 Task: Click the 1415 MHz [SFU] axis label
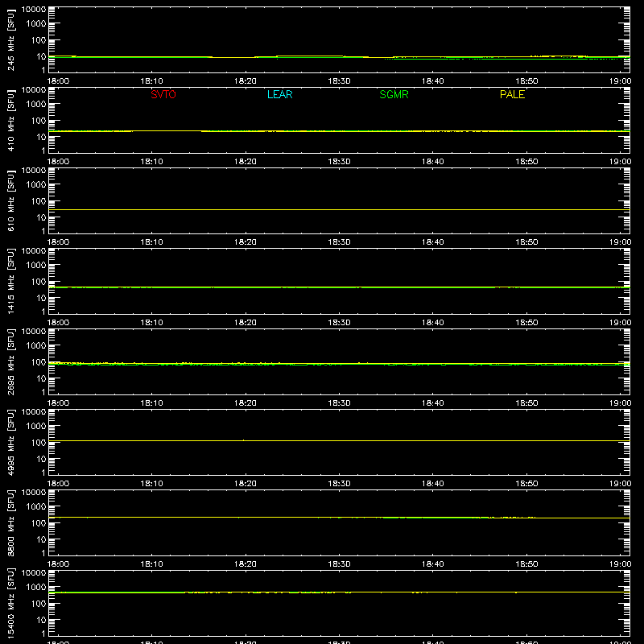(x=11, y=281)
